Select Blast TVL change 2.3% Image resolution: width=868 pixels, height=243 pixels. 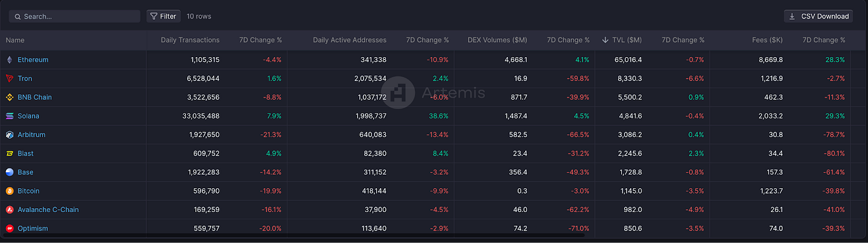(696, 154)
